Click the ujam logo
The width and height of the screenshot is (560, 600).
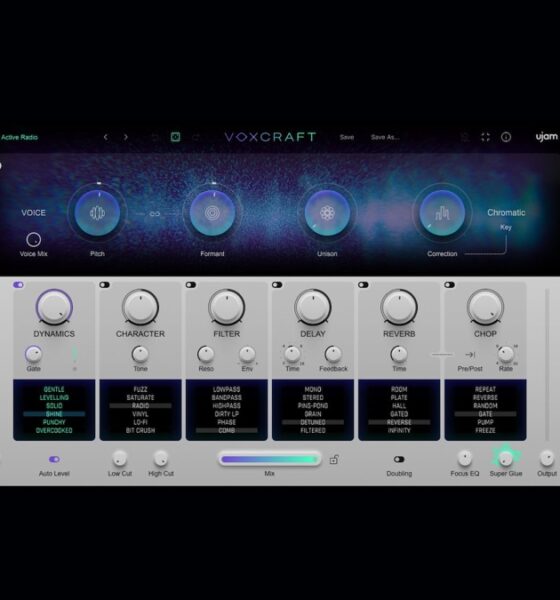(547, 137)
